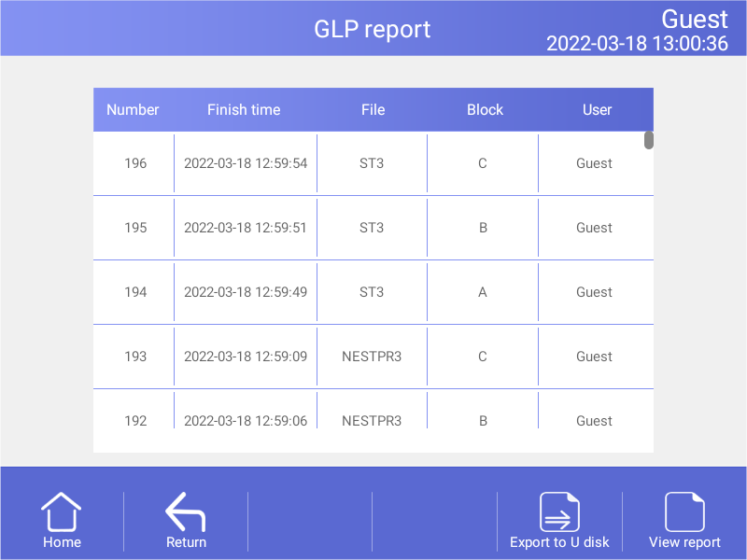The width and height of the screenshot is (747, 560).
Task: Tap the Export to U disk icon
Action: click(x=559, y=511)
